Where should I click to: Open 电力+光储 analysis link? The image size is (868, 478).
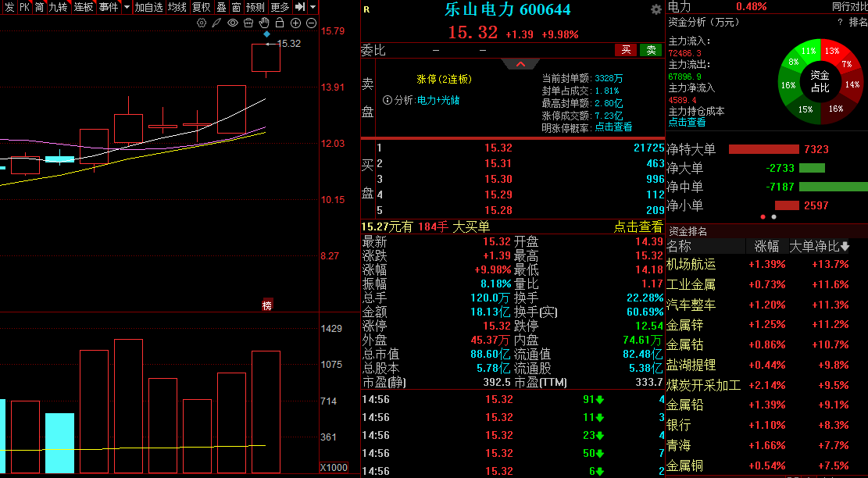tap(438, 100)
